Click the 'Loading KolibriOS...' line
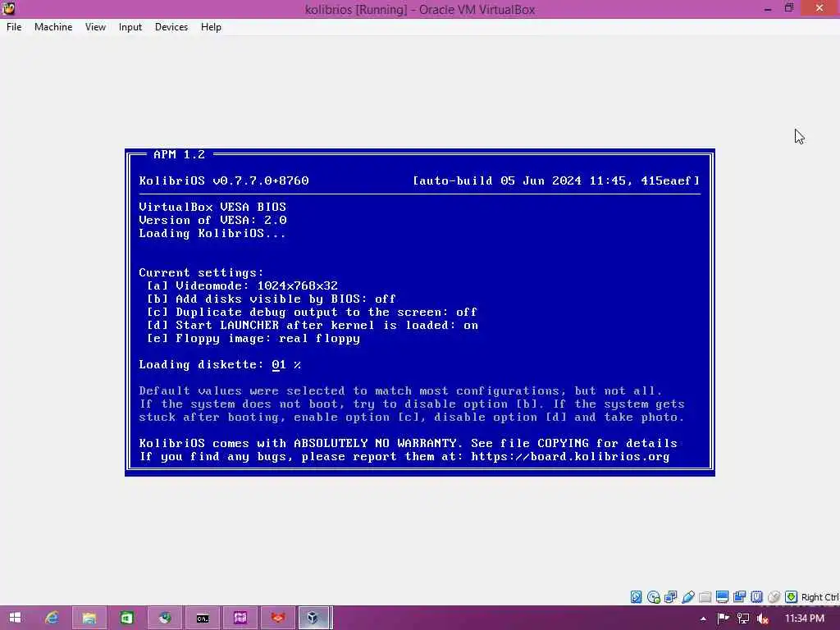This screenshot has height=630, width=840. click(212, 234)
